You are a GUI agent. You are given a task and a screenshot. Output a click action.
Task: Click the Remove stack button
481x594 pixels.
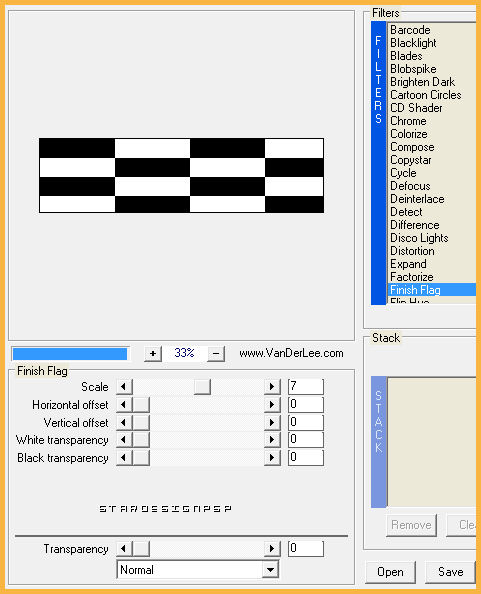pos(411,525)
